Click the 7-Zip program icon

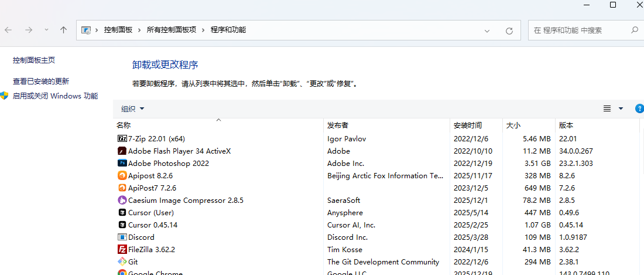coord(122,139)
